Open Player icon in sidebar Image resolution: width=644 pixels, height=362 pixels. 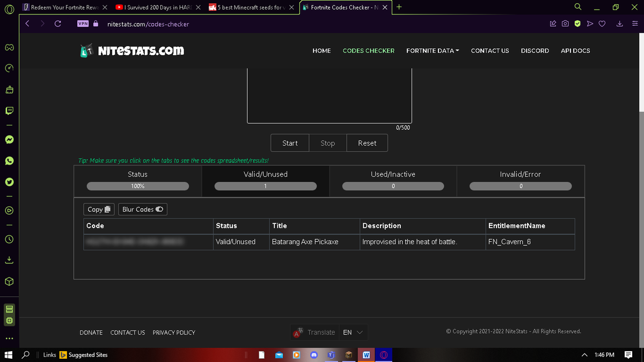pos(9,210)
